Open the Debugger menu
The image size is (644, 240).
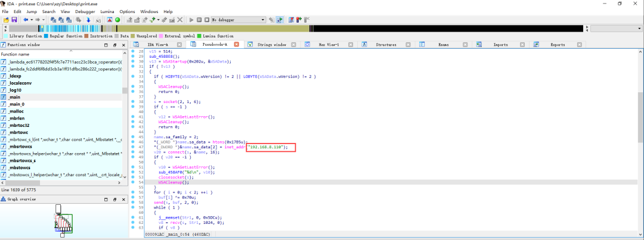click(85, 11)
